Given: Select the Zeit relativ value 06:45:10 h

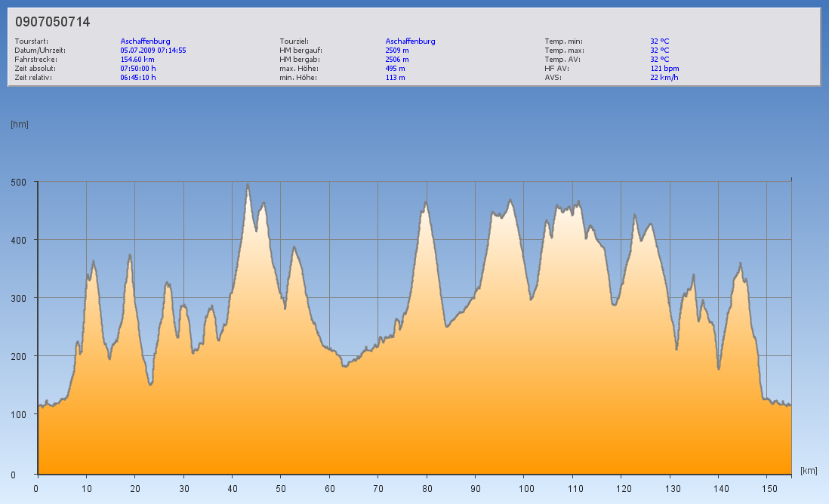Looking at the screenshot, I should point(138,77).
